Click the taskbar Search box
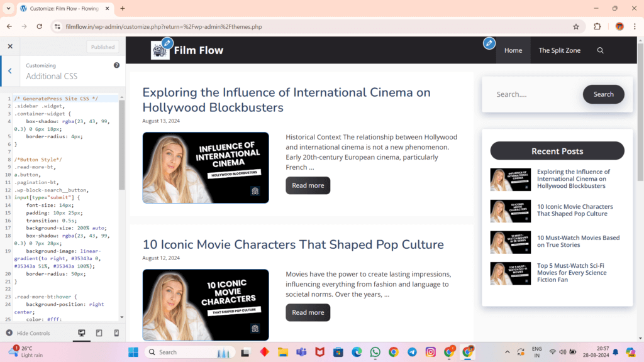This screenshot has height=362, width=644. pyautogui.click(x=190, y=352)
